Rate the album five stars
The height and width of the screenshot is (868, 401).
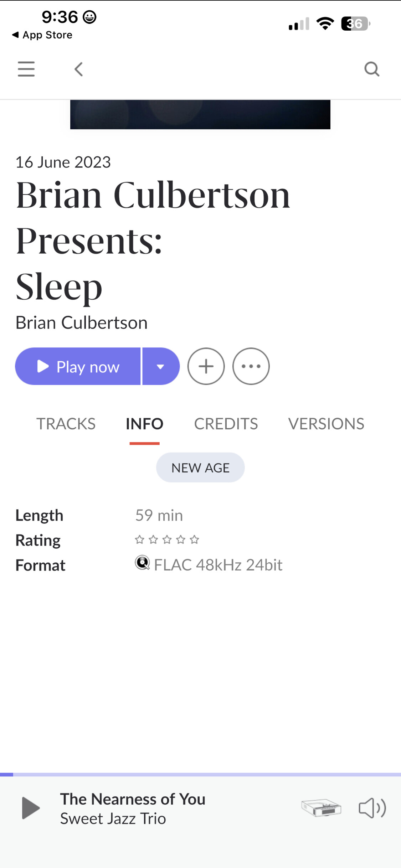(x=194, y=540)
